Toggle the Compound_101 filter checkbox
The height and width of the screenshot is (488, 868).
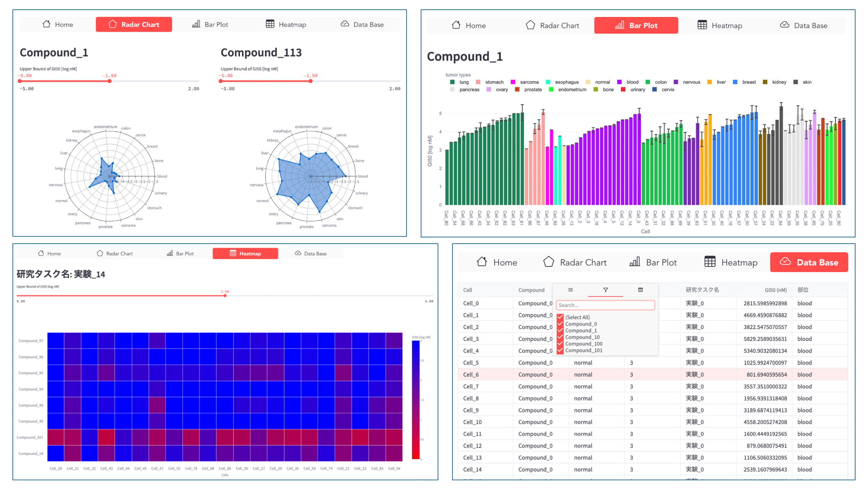pyautogui.click(x=560, y=351)
